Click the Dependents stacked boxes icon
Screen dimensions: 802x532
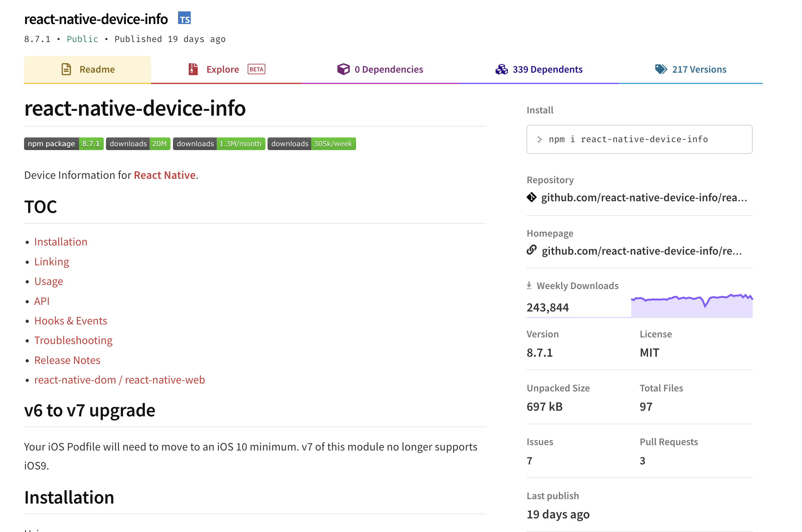[501, 69]
